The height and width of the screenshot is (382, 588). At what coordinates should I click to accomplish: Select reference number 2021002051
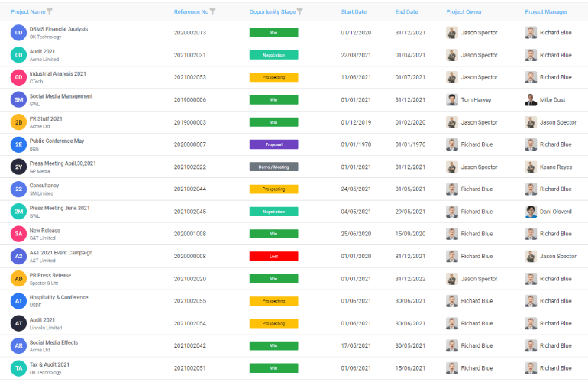pos(190,368)
